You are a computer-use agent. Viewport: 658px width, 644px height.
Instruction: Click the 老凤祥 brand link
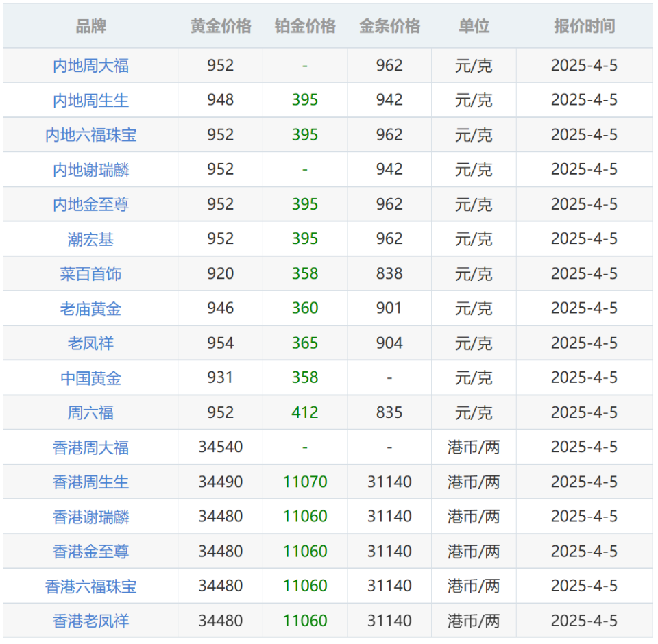pyautogui.click(x=90, y=343)
